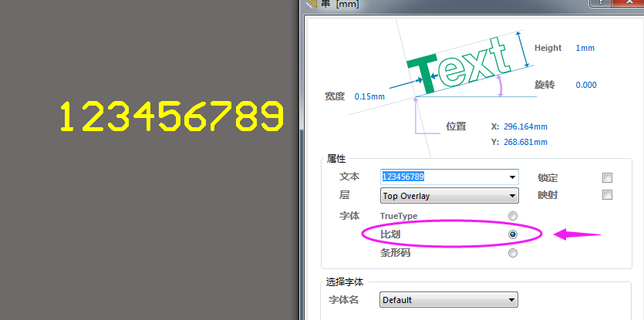This screenshot has height=320, width=644.
Task: Choose the 比划 stroke font option
Action: pos(513,234)
